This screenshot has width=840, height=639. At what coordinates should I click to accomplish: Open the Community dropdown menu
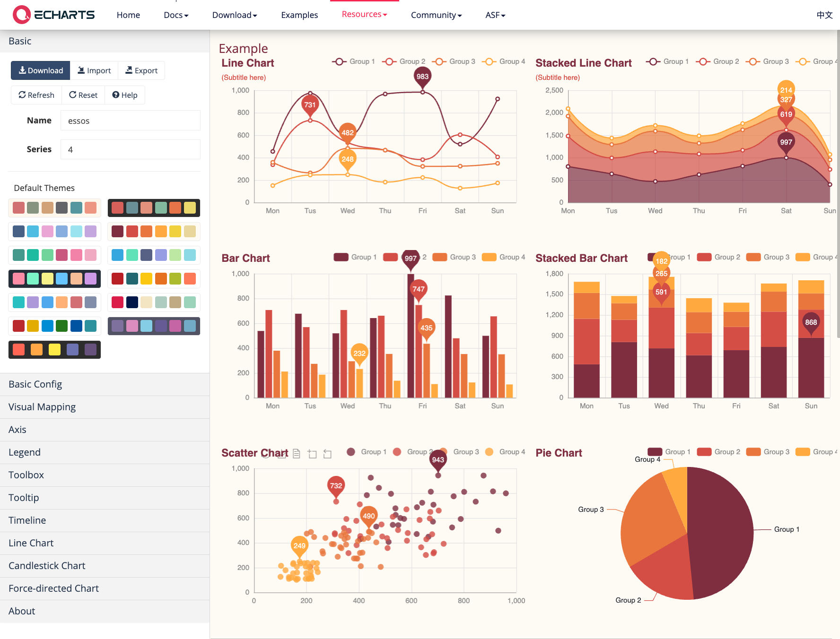point(436,15)
